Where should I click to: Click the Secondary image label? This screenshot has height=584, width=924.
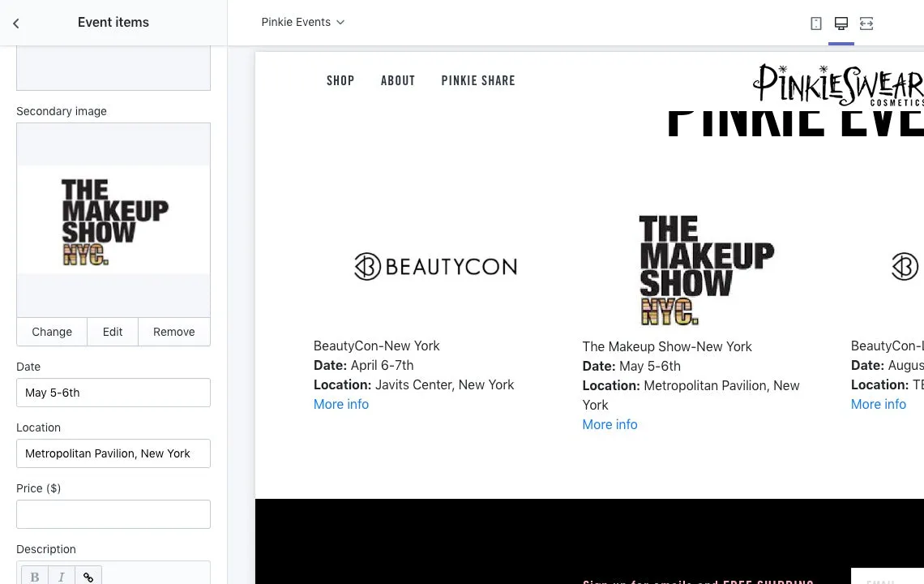click(x=62, y=111)
